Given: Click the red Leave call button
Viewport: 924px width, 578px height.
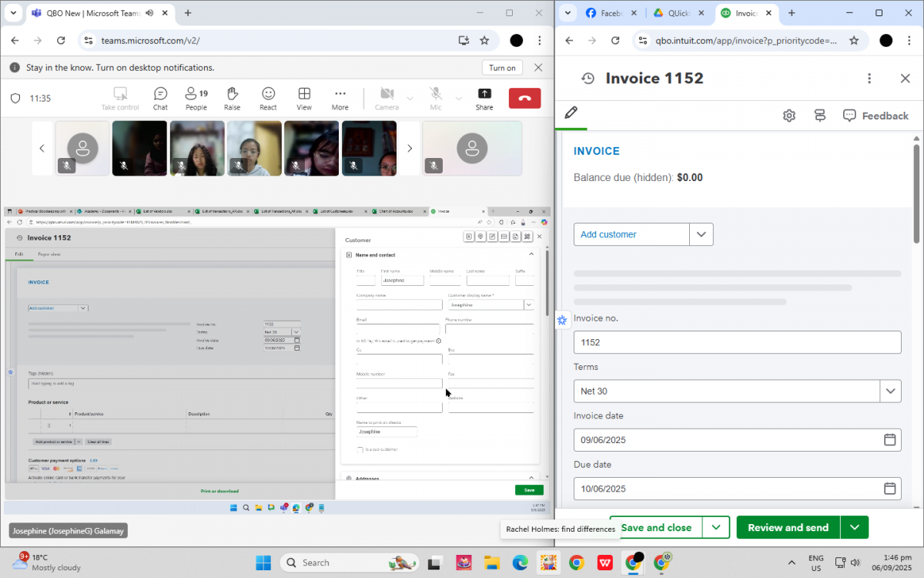Looking at the screenshot, I should tap(524, 98).
